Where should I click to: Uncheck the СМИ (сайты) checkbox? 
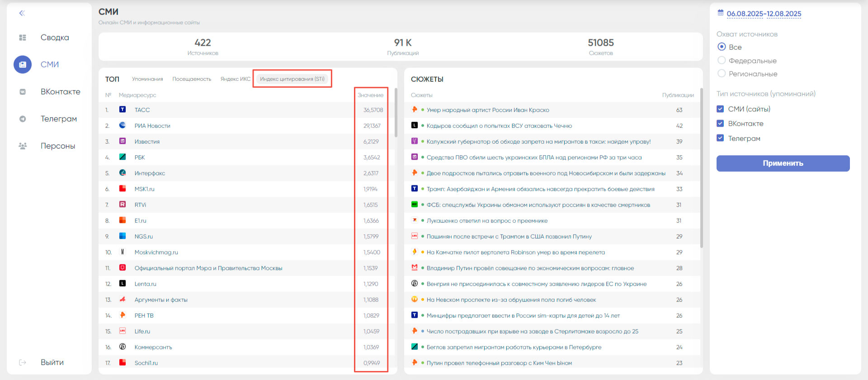[721, 109]
